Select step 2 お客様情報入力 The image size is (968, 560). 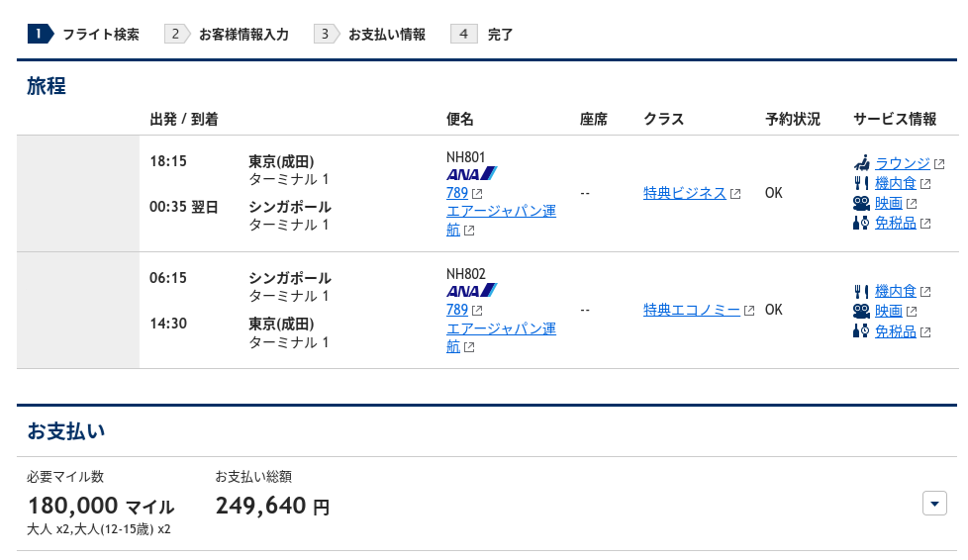point(227,34)
